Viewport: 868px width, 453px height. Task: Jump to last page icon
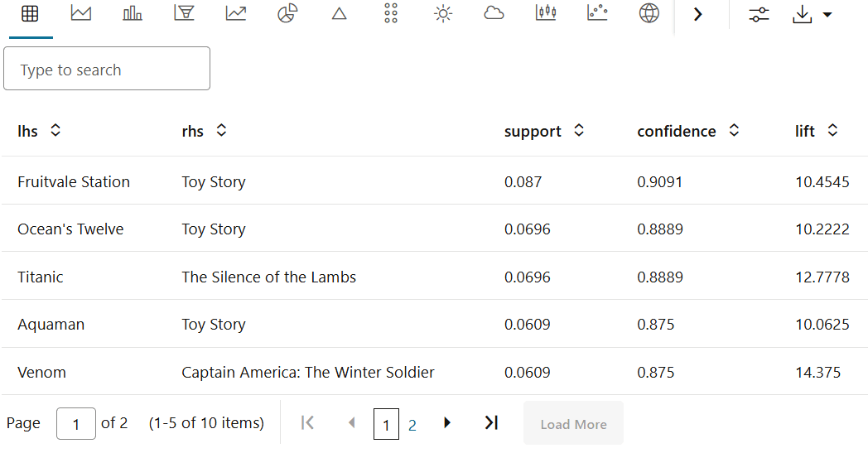pyautogui.click(x=492, y=423)
